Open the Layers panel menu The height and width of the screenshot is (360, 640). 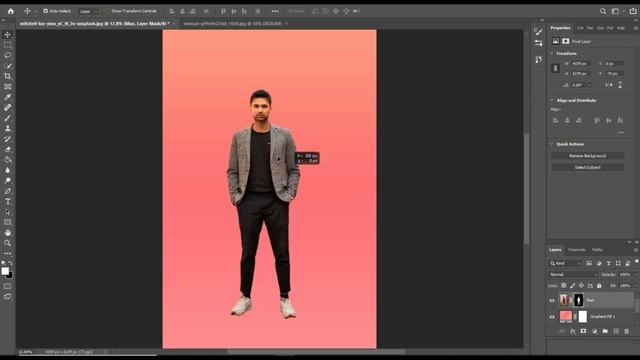coord(636,250)
